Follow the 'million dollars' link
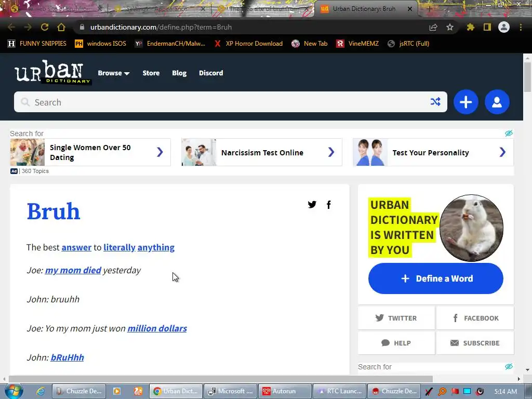The image size is (532, 399). point(157,328)
